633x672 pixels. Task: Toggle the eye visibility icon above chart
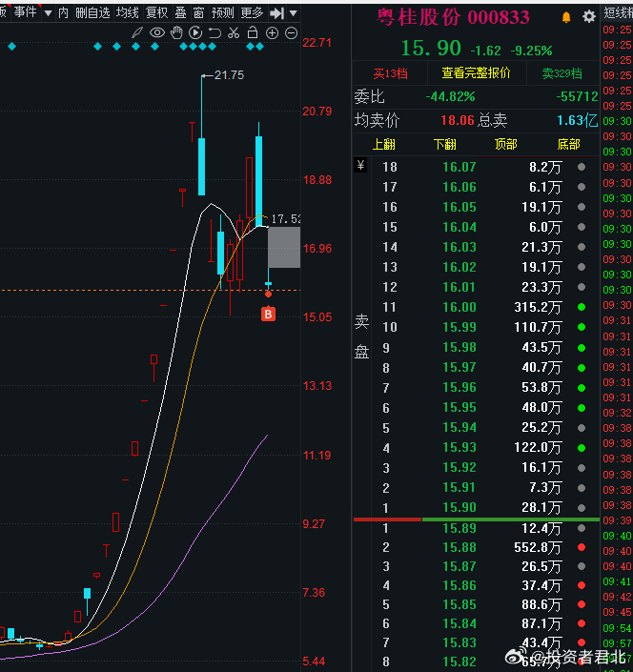(157, 32)
